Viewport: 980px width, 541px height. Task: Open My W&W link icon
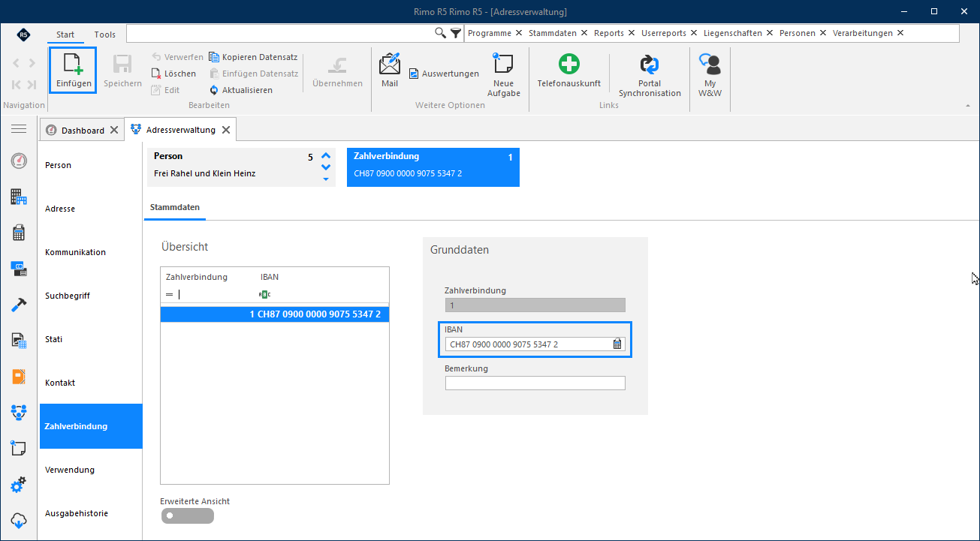710,64
